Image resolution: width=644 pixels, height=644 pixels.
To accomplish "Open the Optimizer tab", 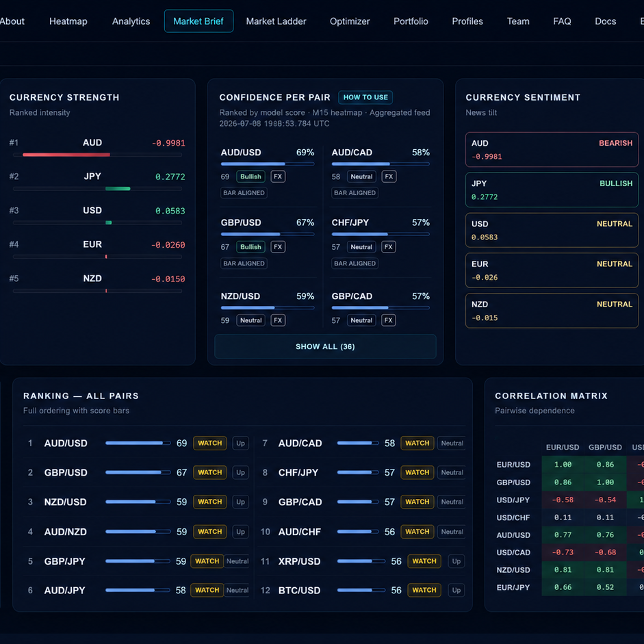I will click(350, 21).
